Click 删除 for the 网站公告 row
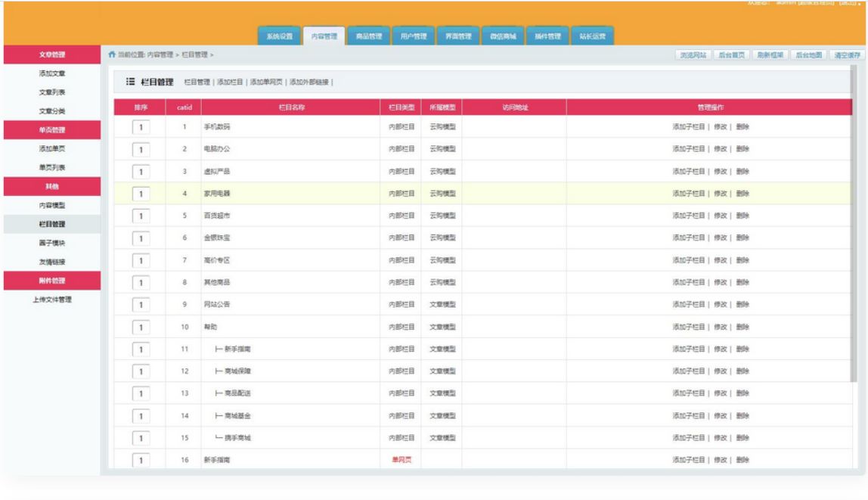Screen dimensions: 868x500 click(742, 305)
